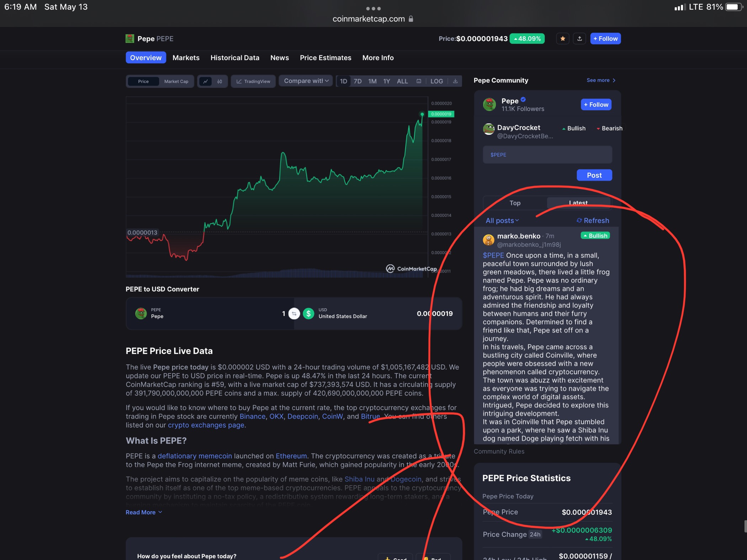Open the Markets tab
The image size is (747, 560).
pyautogui.click(x=186, y=58)
